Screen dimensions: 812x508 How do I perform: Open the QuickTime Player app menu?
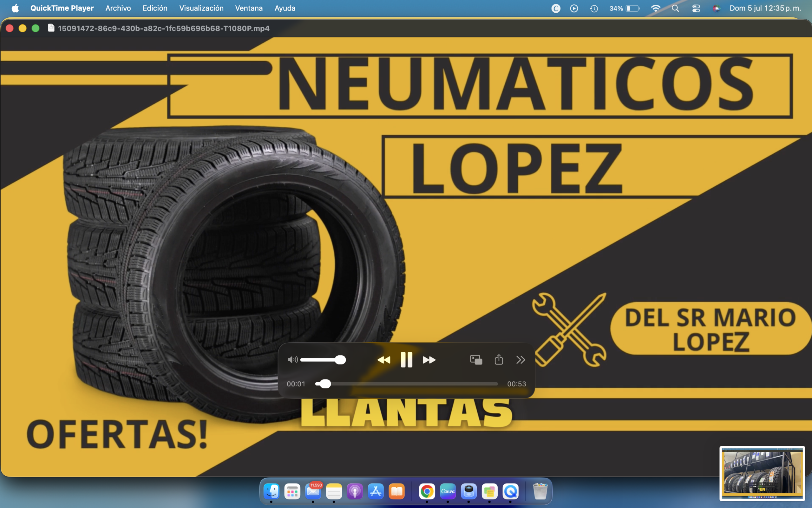62,8
